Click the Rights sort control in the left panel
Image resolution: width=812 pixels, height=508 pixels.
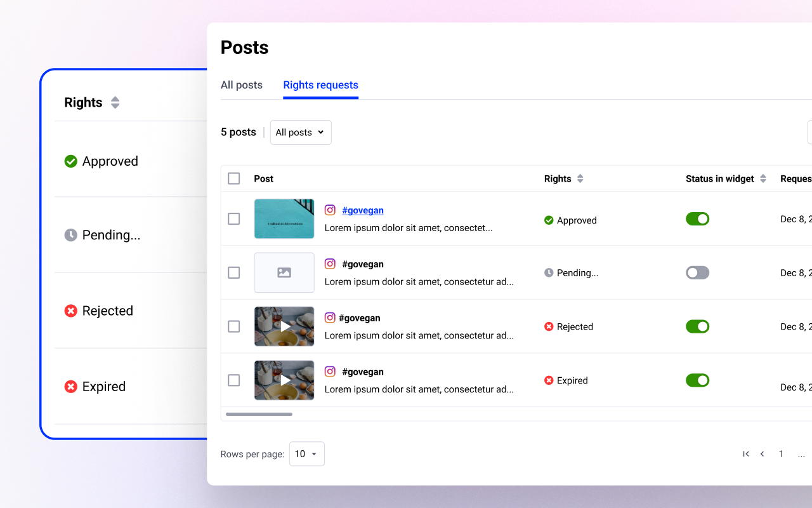pyautogui.click(x=115, y=102)
